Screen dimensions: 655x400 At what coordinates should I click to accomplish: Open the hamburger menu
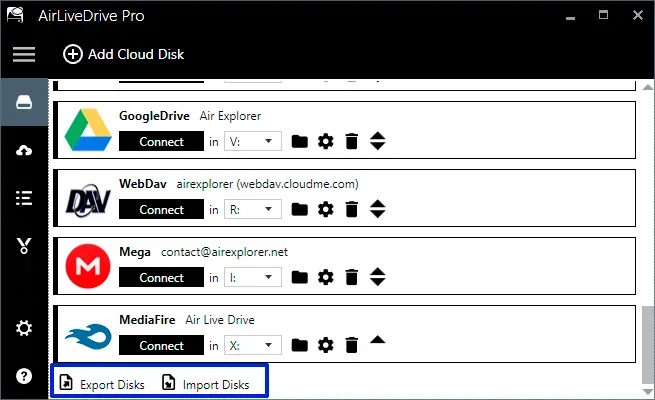24,54
